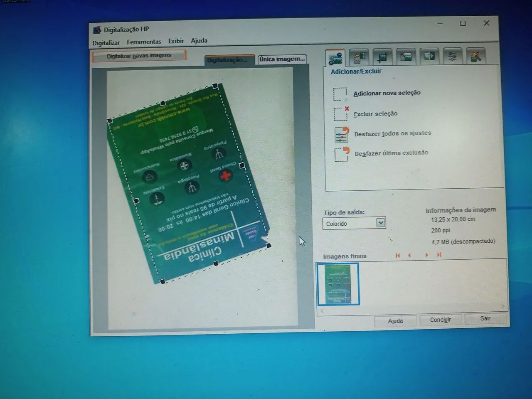Open the magic wand auto-fix tab icon
Viewport: 532px width, 399px height.
point(476,56)
